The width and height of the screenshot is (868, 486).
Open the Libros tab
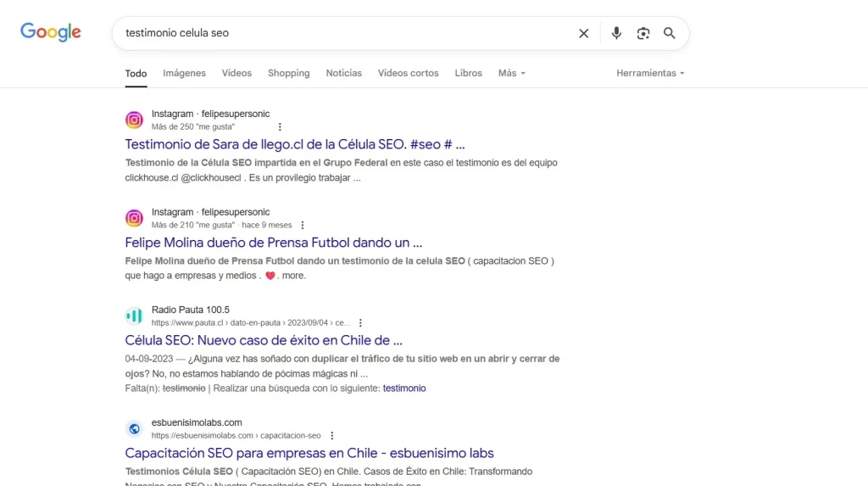click(x=468, y=73)
